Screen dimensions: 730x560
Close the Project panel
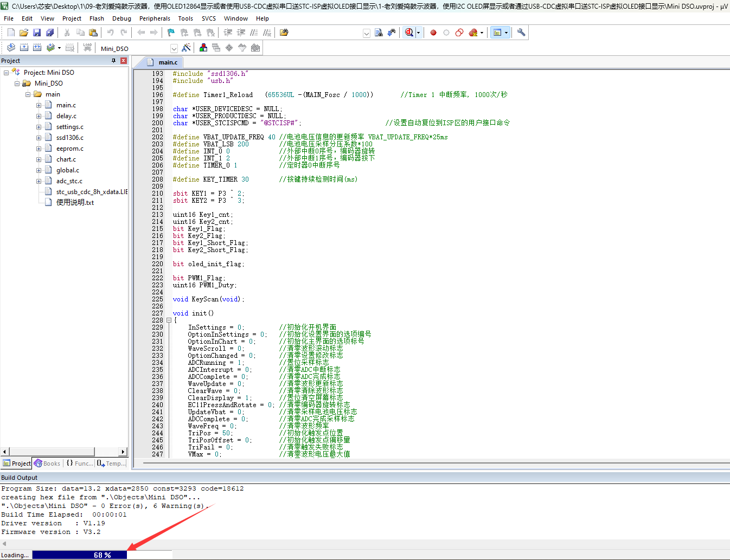123,61
